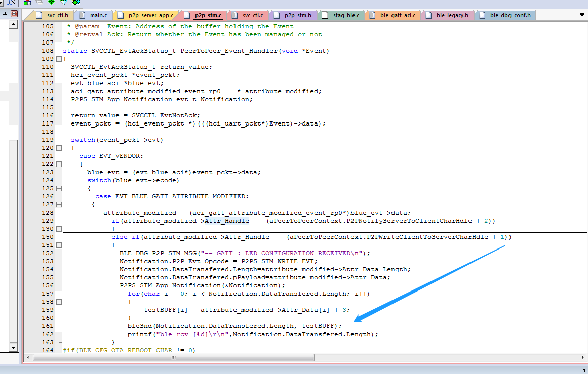Toggle the panel auto-hide pushpin
Image resolution: width=588 pixels, height=374 pixels.
pyautogui.click(x=5, y=13)
